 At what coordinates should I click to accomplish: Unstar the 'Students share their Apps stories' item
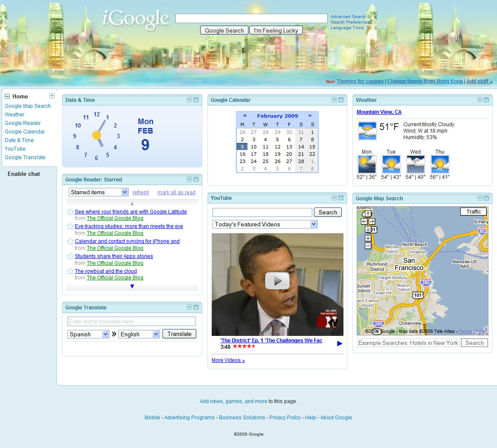(70, 256)
